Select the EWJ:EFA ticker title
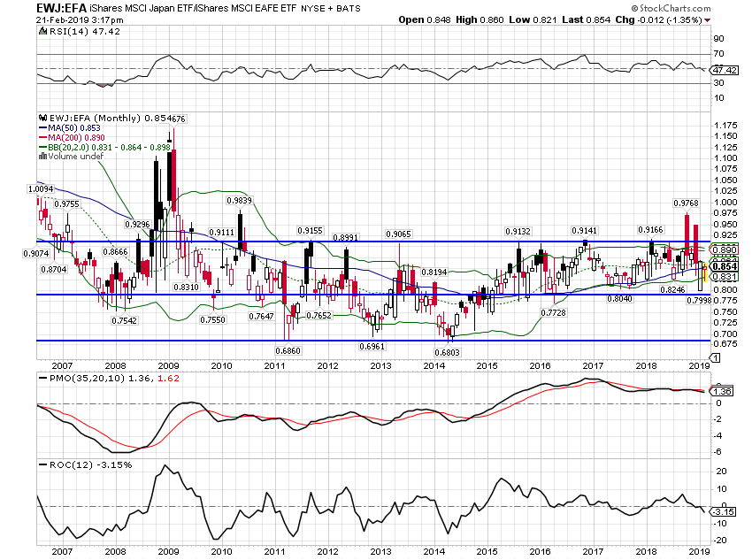The height and width of the screenshot is (560, 752). tap(61, 8)
